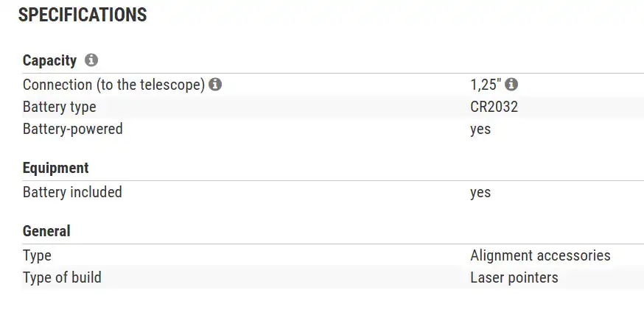Viewport: 644px width, 315px height.
Task: Select the Capacity section header
Action: 49,60
